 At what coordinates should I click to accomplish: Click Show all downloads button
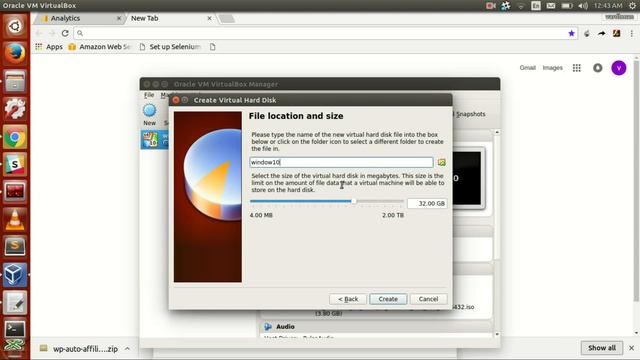coord(602,348)
